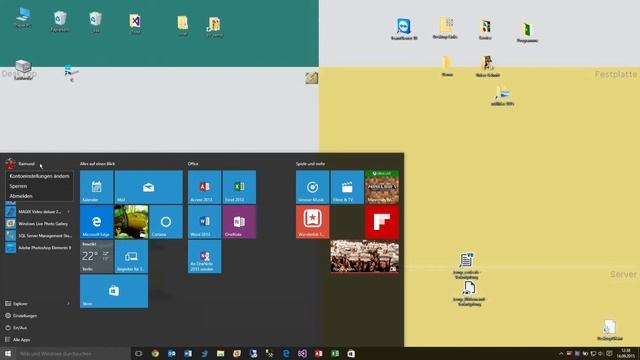
Task: Click the Raimund user account name
Action: tap(27, 164)
